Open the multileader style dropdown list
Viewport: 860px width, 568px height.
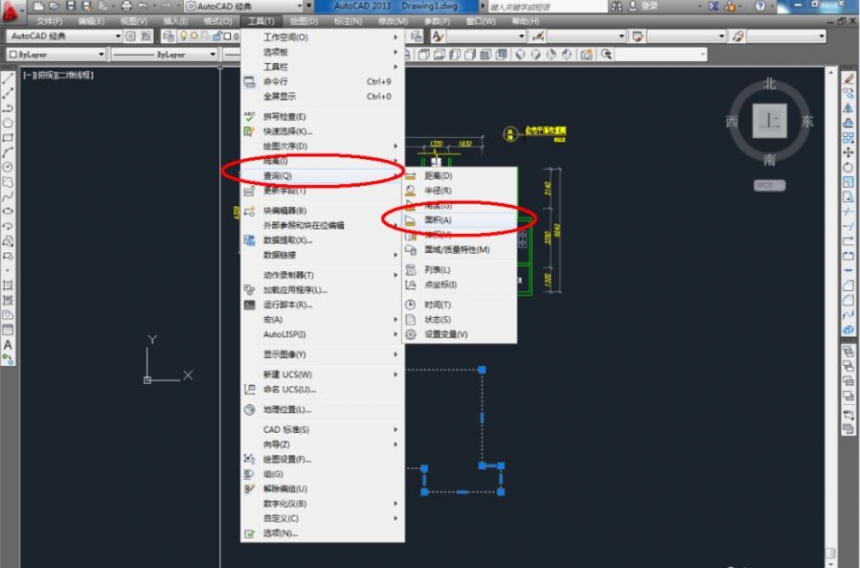click(787, 36)
